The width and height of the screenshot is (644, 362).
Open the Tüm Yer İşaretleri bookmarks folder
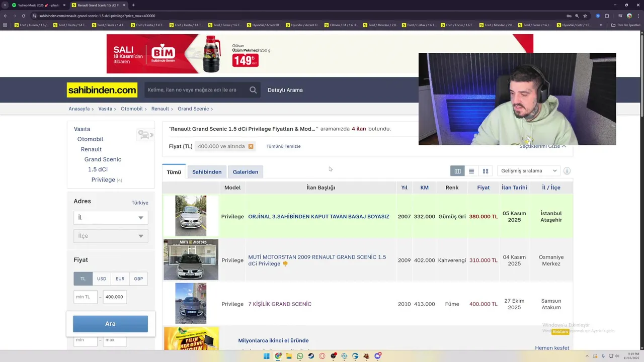point(625,25)
